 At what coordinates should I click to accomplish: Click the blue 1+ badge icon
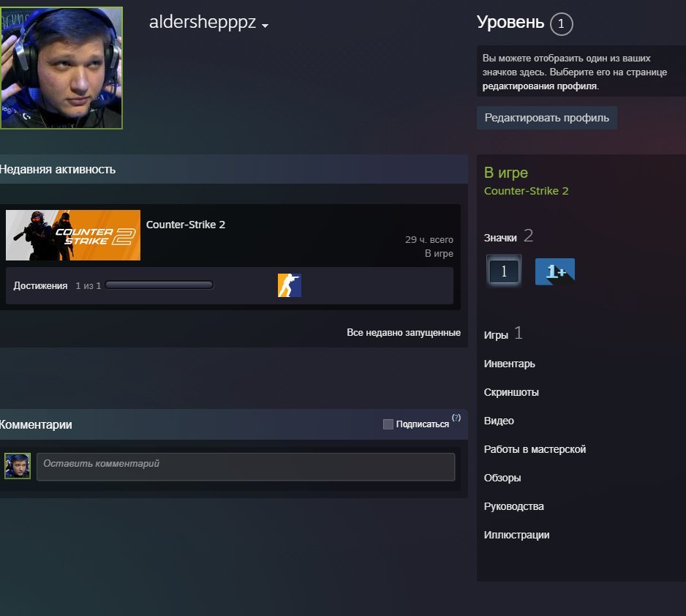(x=555, y=271)
